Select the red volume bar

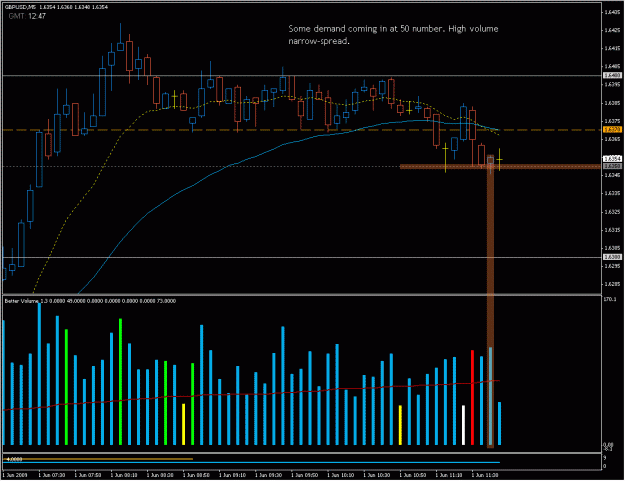coord(472,397)
